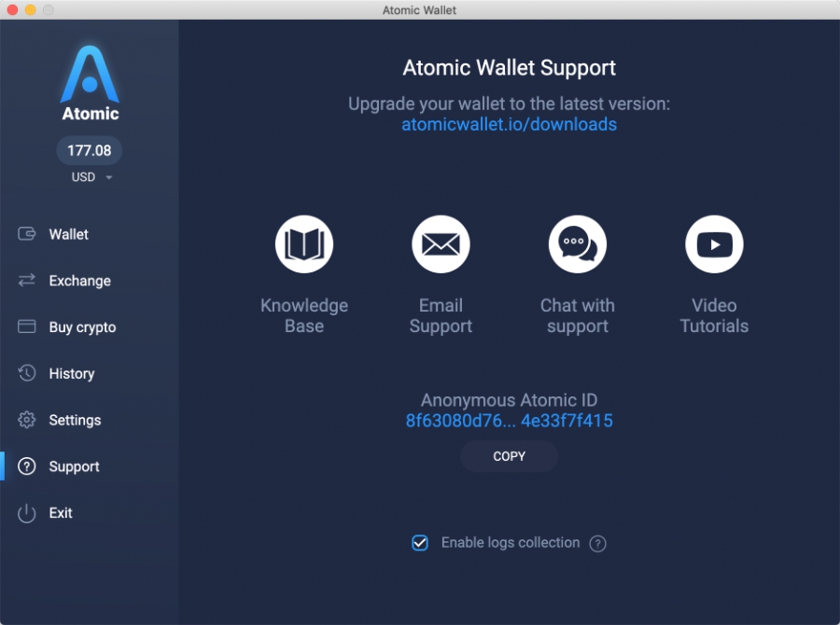Click the Exchange arrows icon in sidebar
The image size is (840, 625).
(27, 280)
